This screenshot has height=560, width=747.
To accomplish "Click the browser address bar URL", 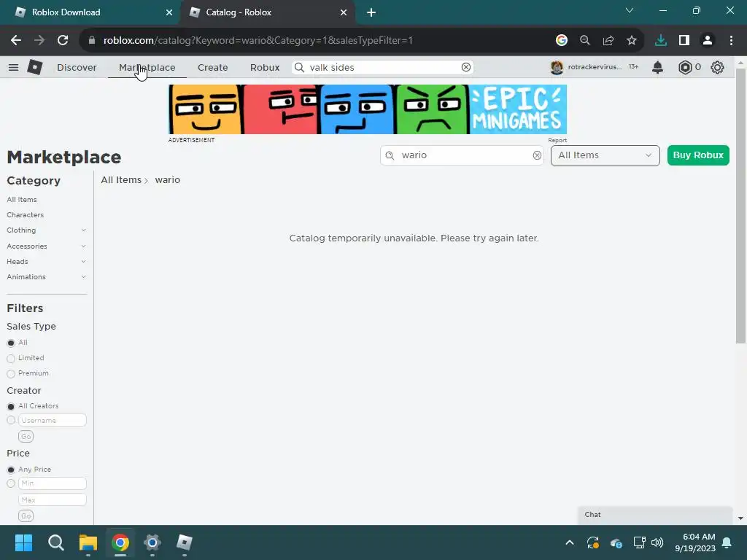I will [258, 41].
